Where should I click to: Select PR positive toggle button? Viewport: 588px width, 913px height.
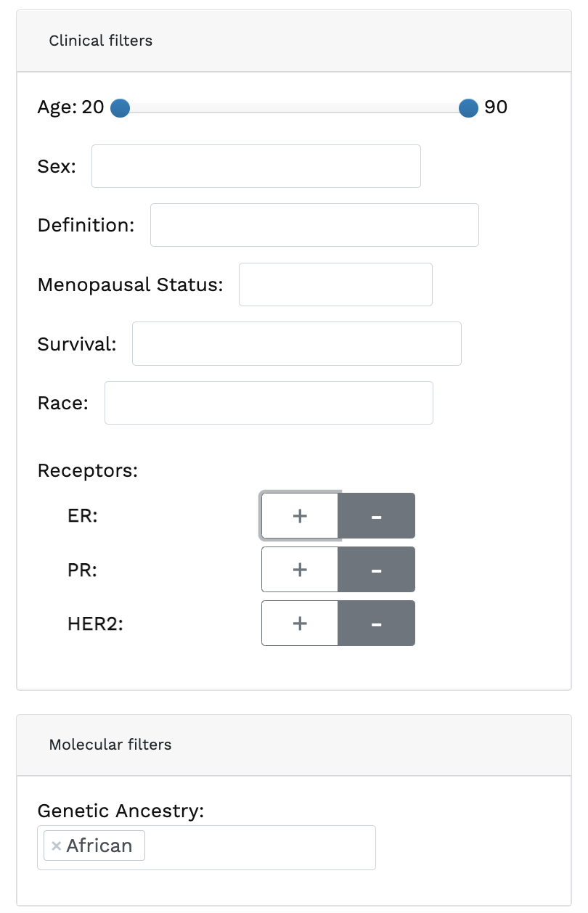pos(300,570)
